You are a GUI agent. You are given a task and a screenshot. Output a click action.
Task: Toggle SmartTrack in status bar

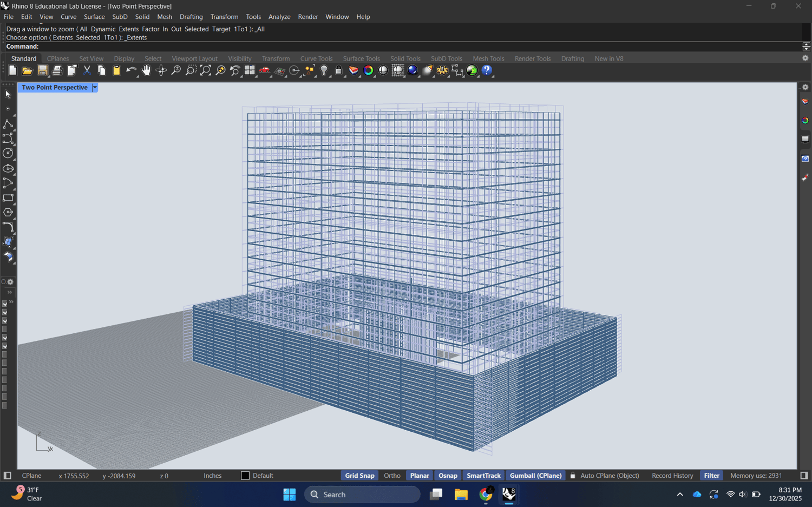click(x=483, y=476)
